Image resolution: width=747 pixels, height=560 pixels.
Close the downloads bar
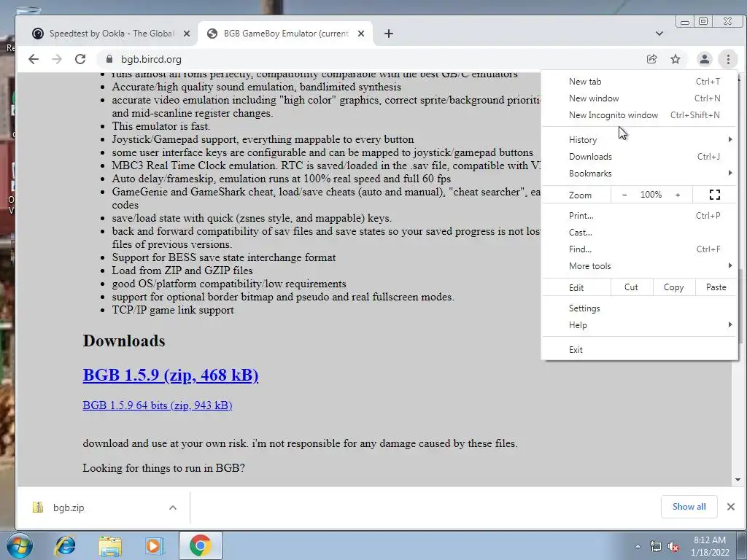tap(731, 507)
